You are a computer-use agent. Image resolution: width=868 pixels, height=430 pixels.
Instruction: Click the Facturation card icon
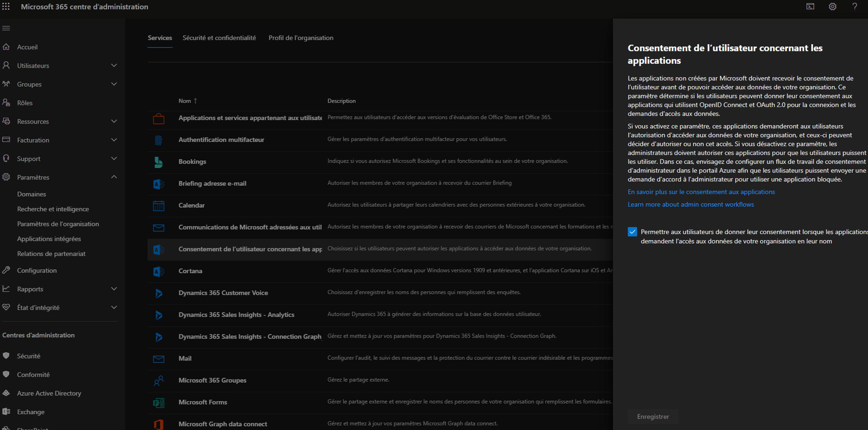click(6, 139)
